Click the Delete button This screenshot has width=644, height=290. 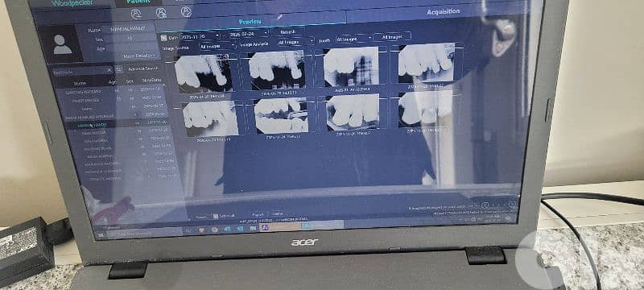click(x=277, y=213)
